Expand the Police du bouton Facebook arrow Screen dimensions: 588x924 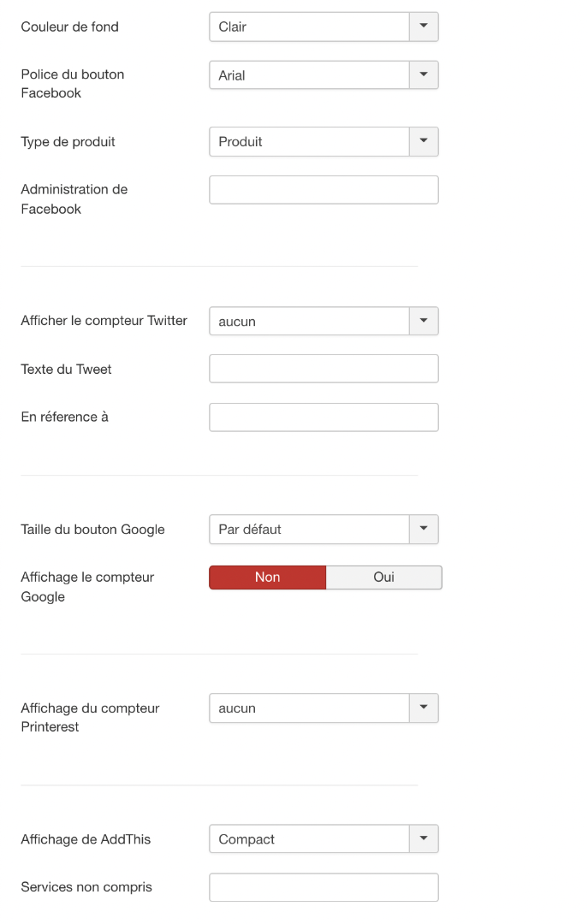click(424, 74)
